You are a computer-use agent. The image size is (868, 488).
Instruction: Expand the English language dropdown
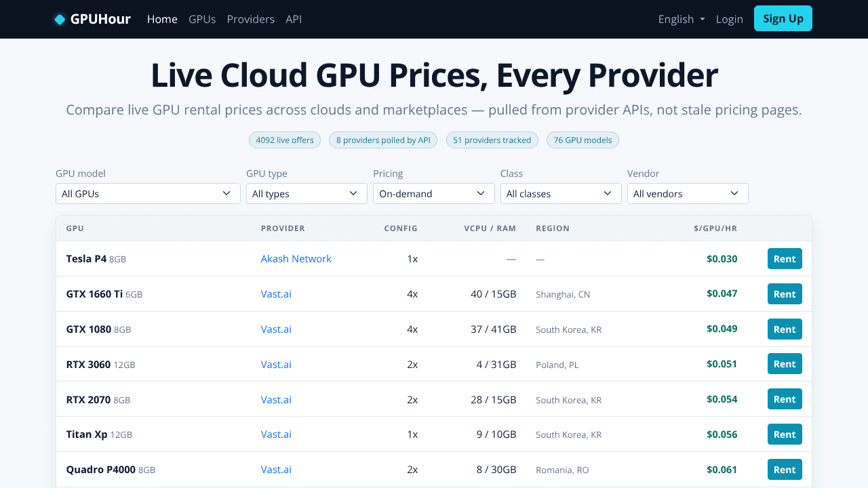click(682, 19)
